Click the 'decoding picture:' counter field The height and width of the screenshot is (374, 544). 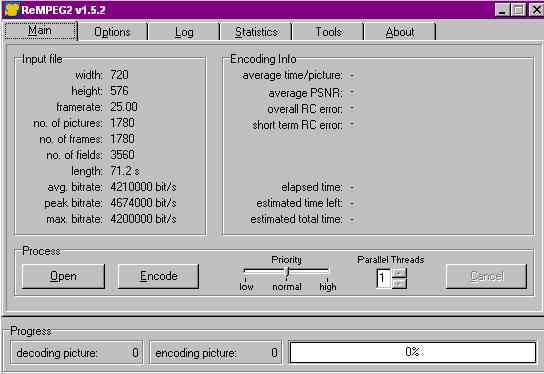(x=77, y=352)
